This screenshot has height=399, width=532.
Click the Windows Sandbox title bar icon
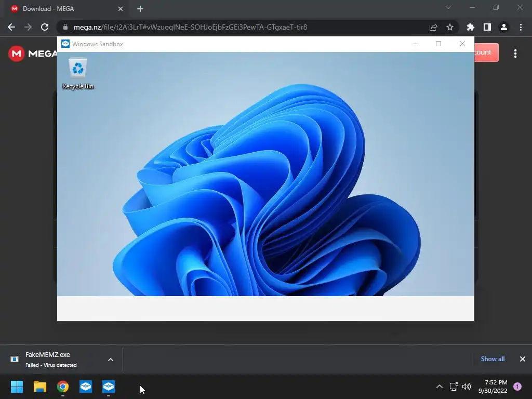(65, 44)
